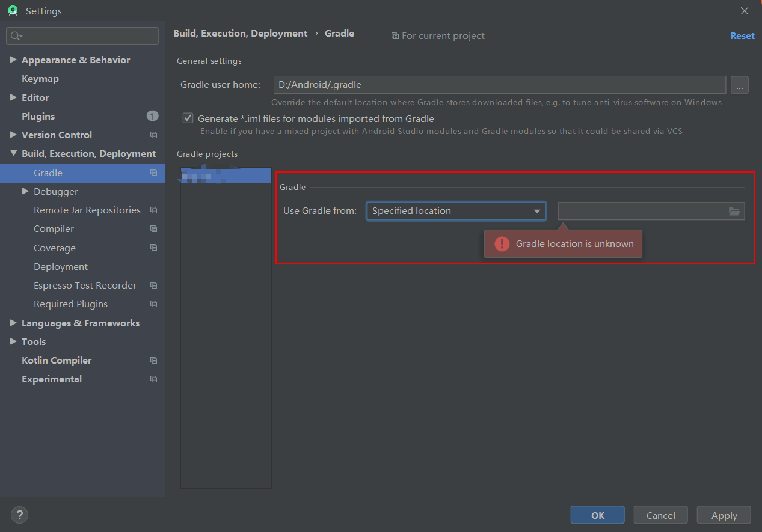Click the Reset link
The height and width of the screenshot is (532, 762).
click(x=742, y=36)
